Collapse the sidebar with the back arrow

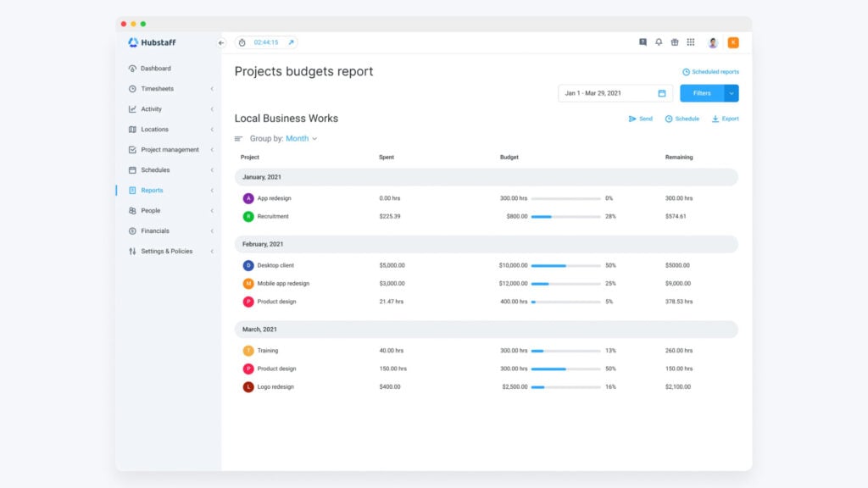(x=222, y=42)
